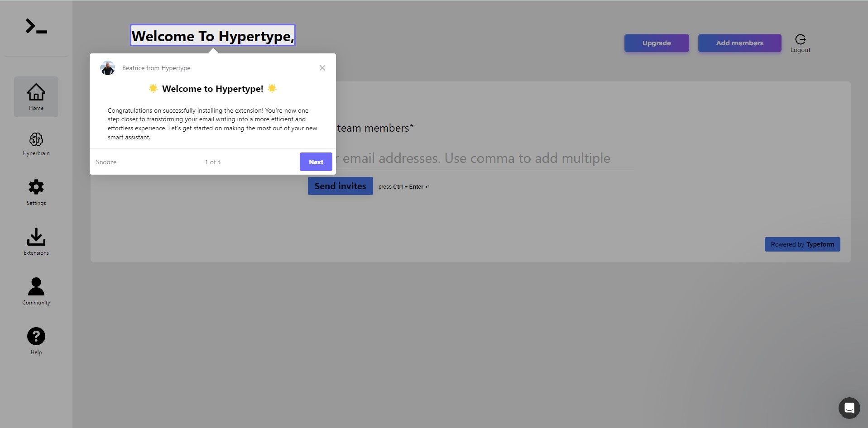
Task: Click the "team members*" form label
Action: (x=375, y=128)
